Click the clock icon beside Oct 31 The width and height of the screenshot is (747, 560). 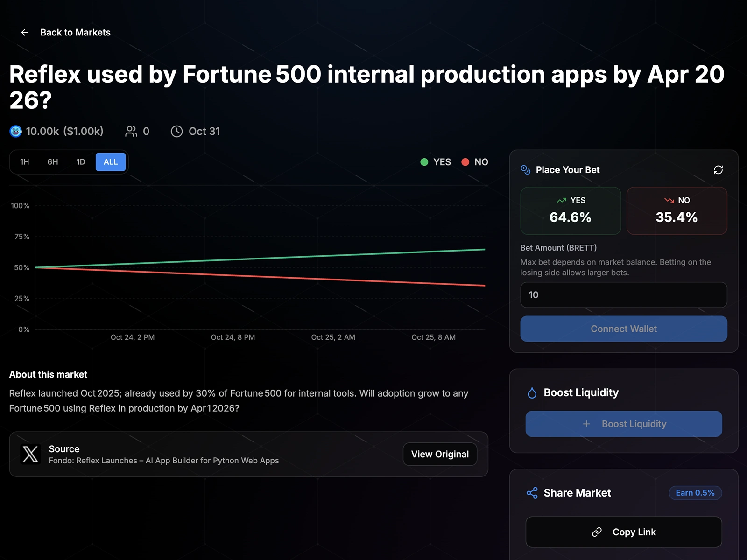click(x=176, y=132)
